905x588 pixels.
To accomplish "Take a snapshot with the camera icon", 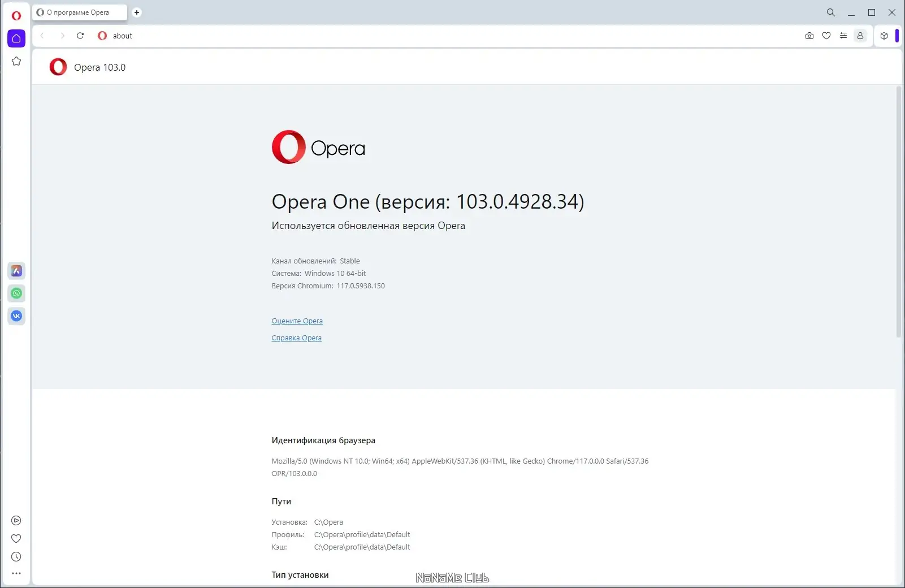I will click(x=809, y=36).
